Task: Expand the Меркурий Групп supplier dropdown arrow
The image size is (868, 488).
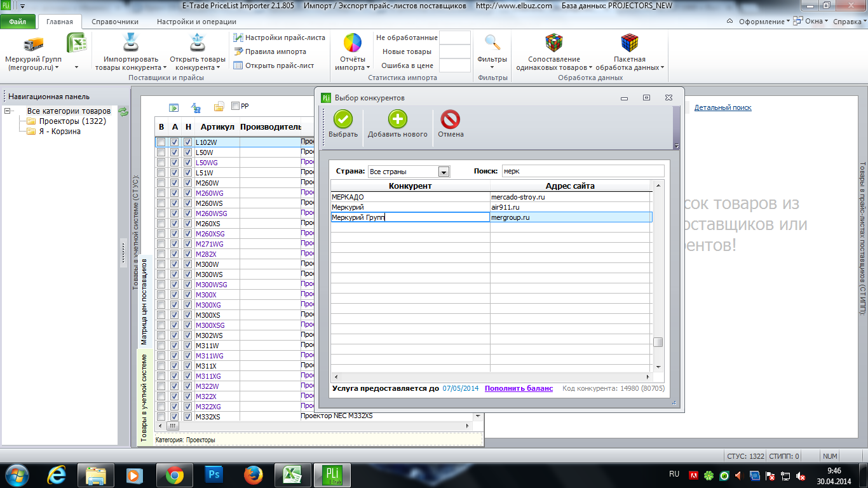Action: 57,67
